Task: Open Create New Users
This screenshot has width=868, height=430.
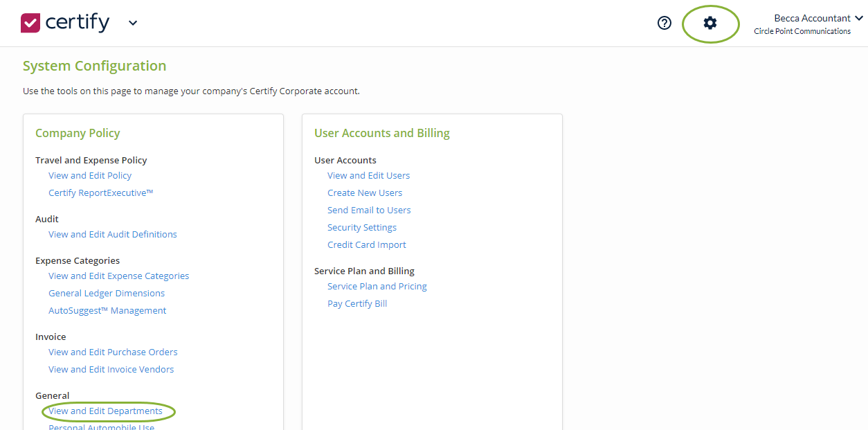Action: (x=365, y=192)
